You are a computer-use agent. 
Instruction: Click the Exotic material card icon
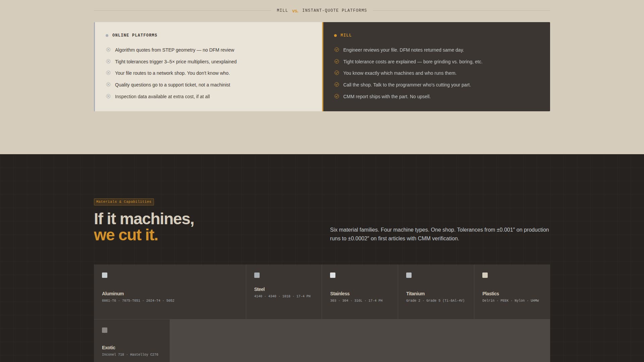coord(105,330)
